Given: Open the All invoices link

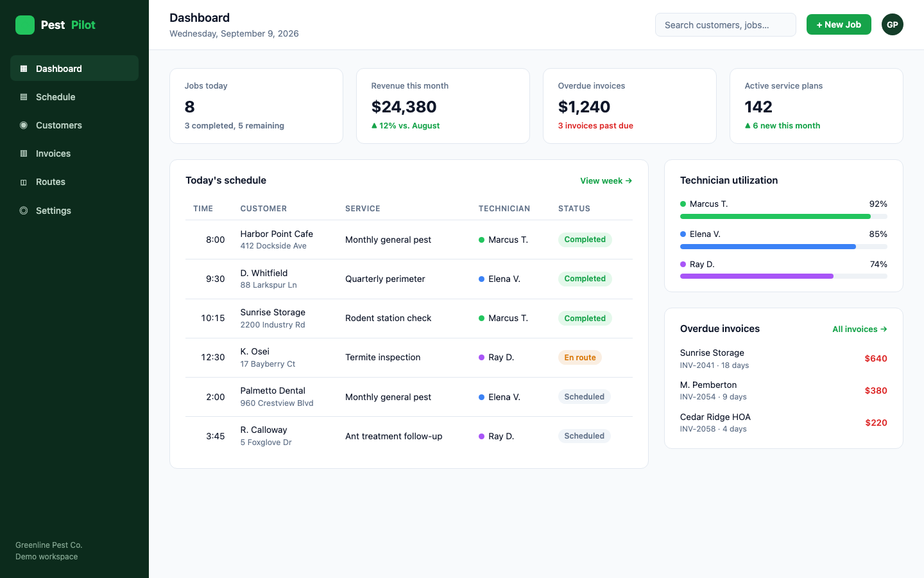Looking at the screenshot, I should (x=860, y=329).
